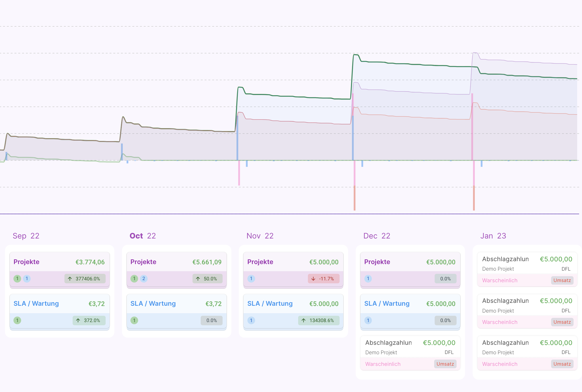The image size is (582, 392).
Task: Click the pink negative bar under November chart
Action: (239, 173)
